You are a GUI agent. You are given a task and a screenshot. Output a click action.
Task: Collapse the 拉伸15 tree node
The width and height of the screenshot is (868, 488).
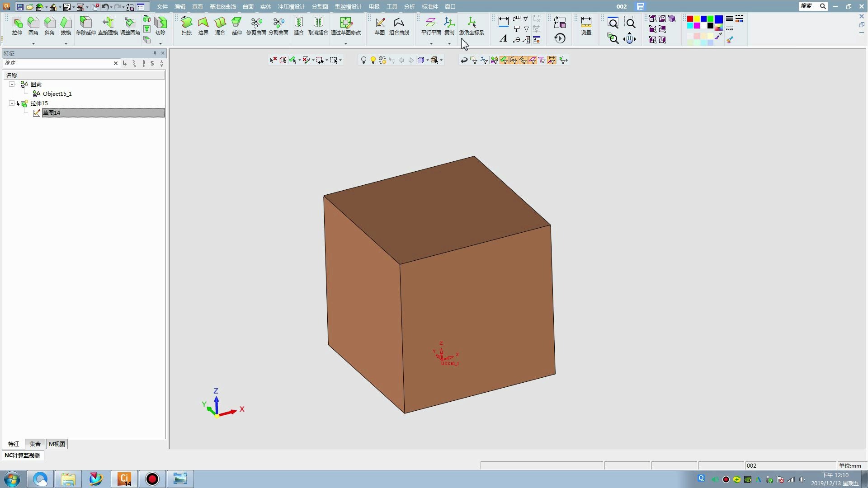12,103
